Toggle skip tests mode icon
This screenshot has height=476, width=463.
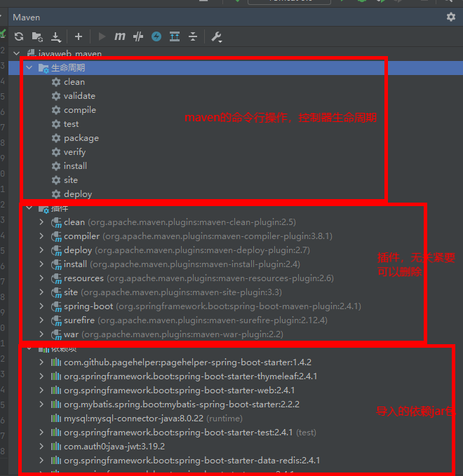[138, 36]
